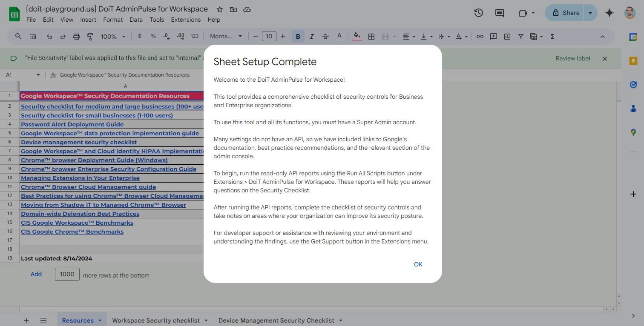Open the comments panel icon
Screen dimensions: 644x326
tap(499, 13)
